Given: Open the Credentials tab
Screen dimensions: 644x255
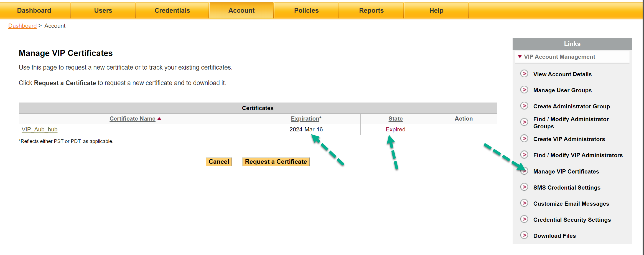Looking at the screenshot, I should (172, 11).
